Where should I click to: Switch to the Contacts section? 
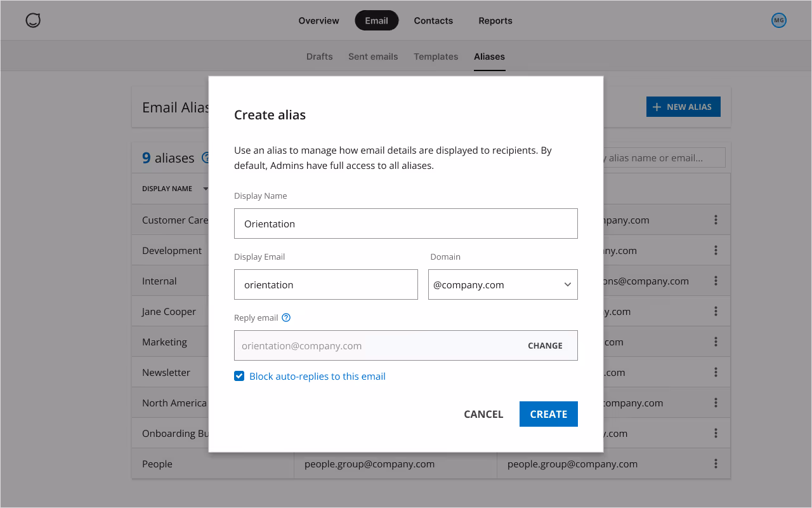(x=433, y=20)
